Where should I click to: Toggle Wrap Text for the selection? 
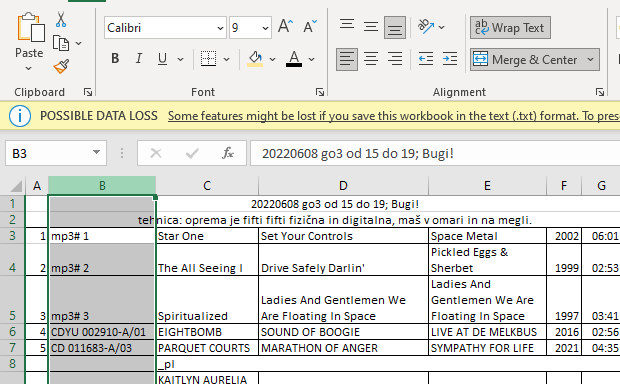[510, 28]
